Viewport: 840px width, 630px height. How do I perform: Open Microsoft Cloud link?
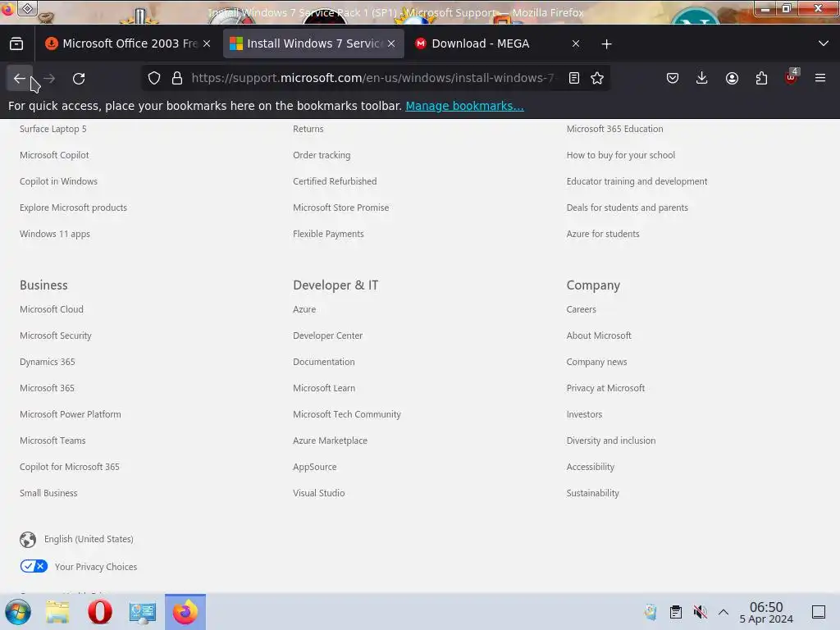click(52, 309)
